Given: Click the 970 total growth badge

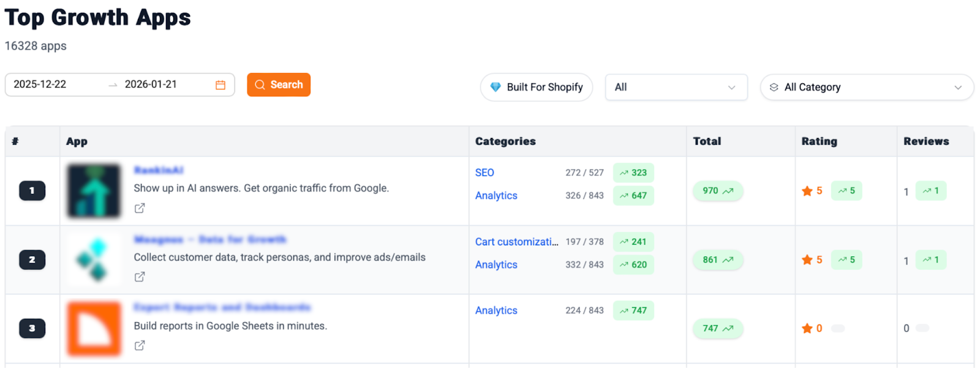Looking at the screenshot, I should 718,191.
